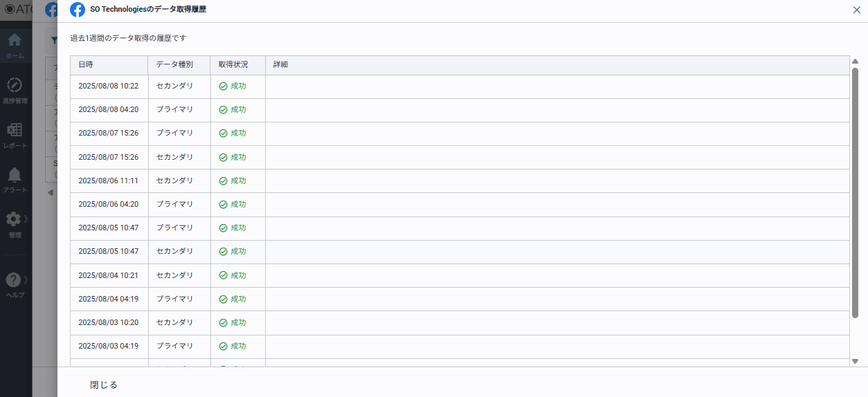The width and height of the screenshot is (868, 397).
Task: Click the scrollbar up arrow
Action: (855, 62)
